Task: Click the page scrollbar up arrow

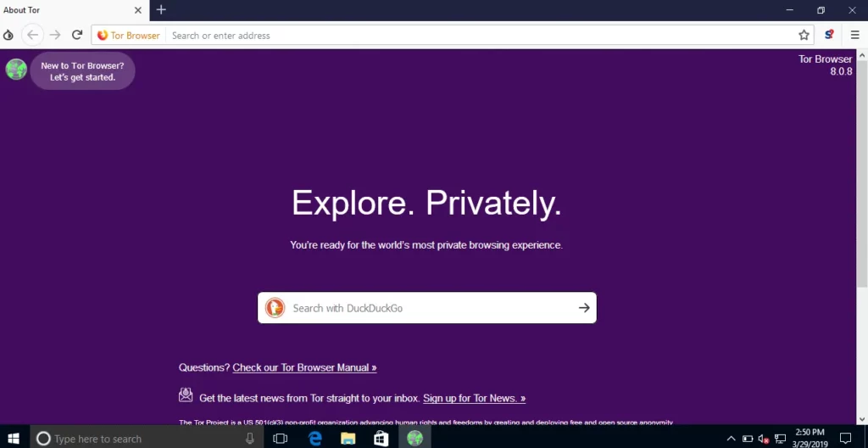Action: click(862, 55)
